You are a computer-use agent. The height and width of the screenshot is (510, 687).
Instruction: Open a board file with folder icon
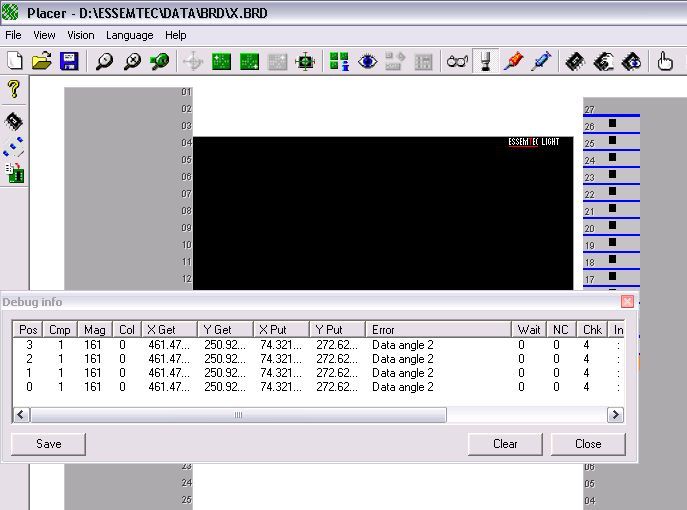tap(42, 61)
